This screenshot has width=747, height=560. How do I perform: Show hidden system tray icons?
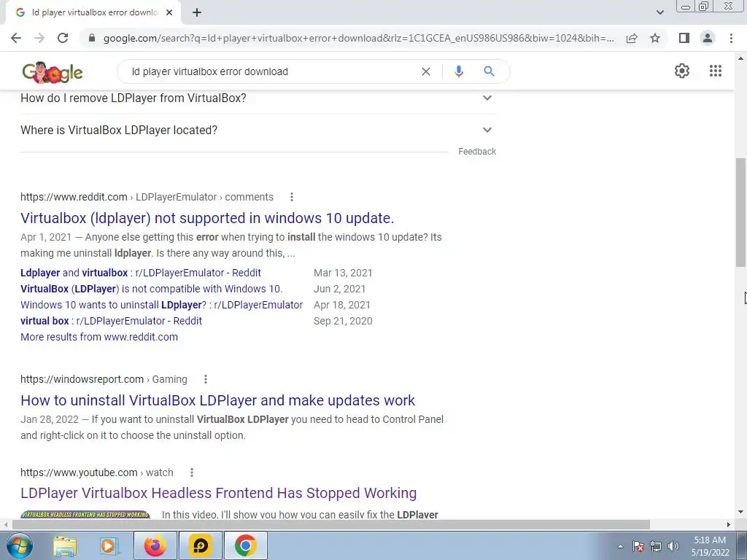tap(620, 546)
